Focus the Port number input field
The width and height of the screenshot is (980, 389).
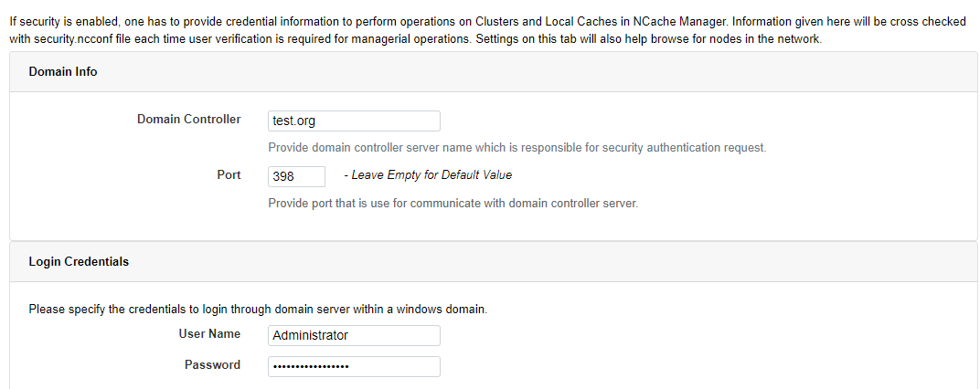pos(297,177)
